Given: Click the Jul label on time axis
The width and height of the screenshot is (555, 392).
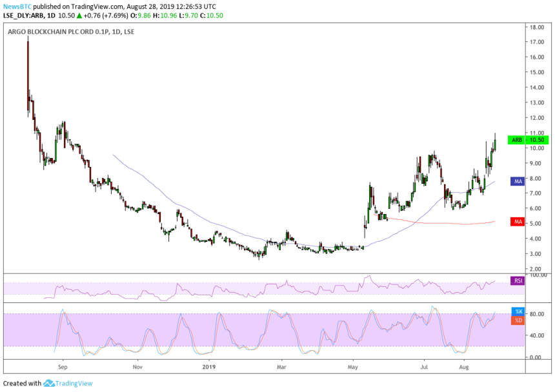Looking at the screenshot, I should 424,367.
